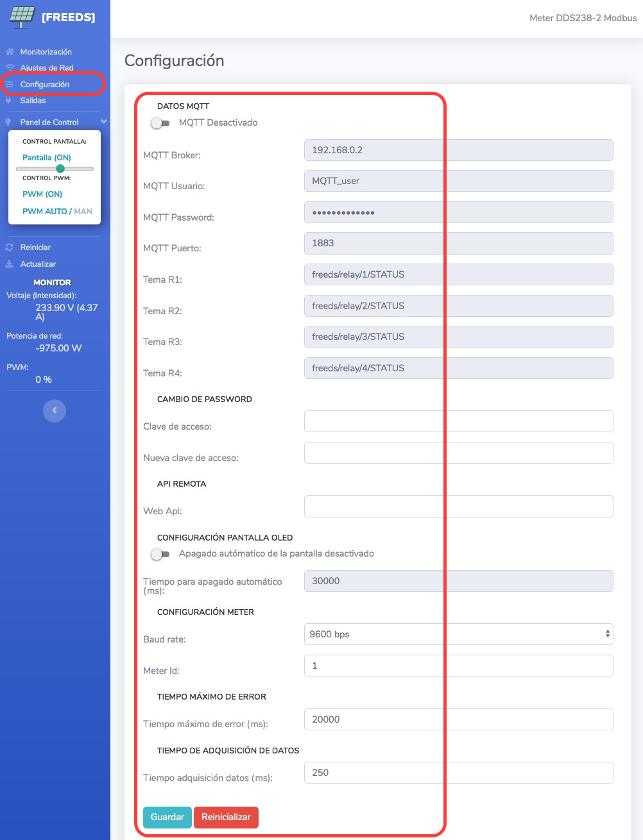The image size is (643, 840).
Task: Open the Configuración menu item
Action: [x=44, y=85]
